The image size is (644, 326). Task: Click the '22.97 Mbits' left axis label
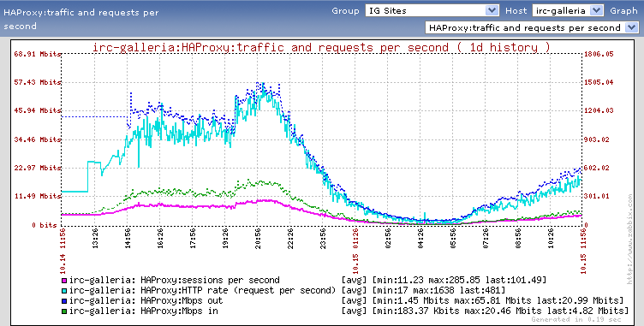(x=37, y=168)
